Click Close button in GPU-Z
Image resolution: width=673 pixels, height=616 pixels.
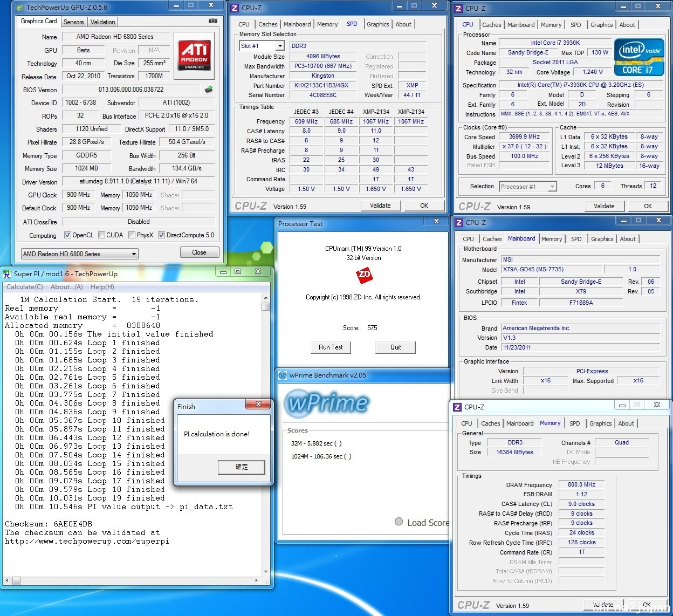point(199,252)
